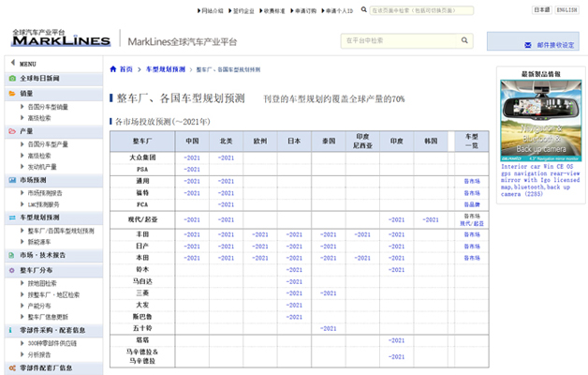Switch language to 日本語
Screen dimensions: 588x375
point(542,10)
